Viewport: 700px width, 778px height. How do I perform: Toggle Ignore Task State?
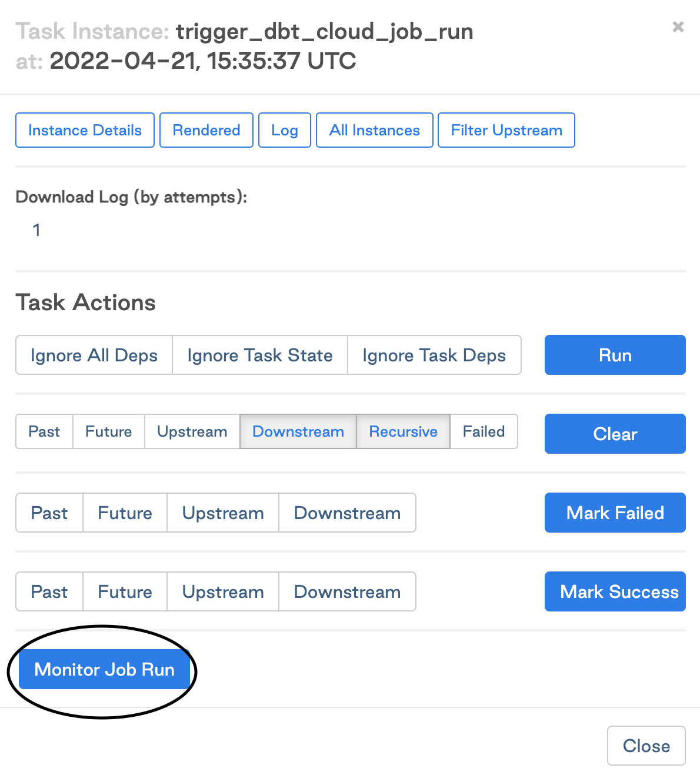click(259, 355)
